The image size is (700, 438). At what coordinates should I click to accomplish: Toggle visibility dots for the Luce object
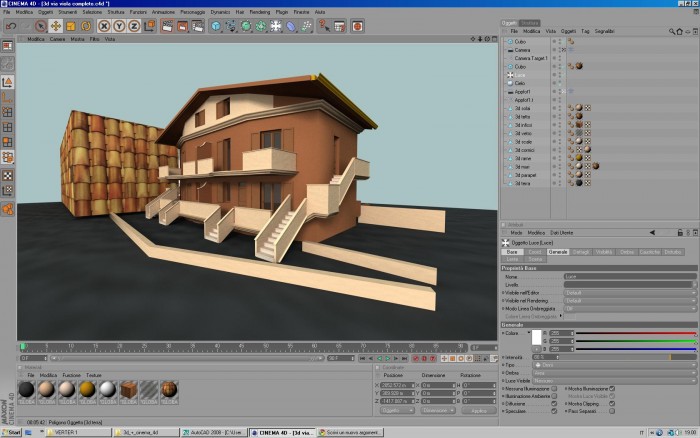point(558,75)
